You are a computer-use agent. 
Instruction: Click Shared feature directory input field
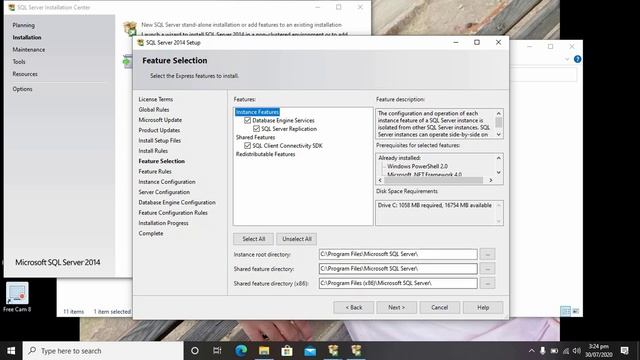pyautogui.click(x=398, y=269)
